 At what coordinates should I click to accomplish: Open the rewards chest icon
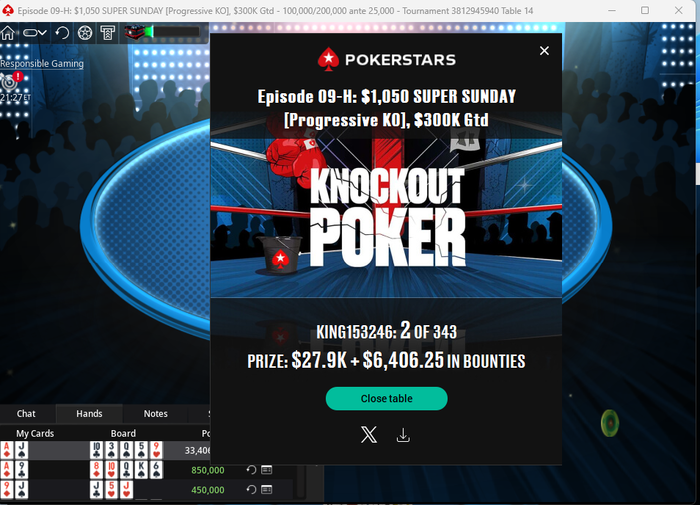click(x=134, y=32)
